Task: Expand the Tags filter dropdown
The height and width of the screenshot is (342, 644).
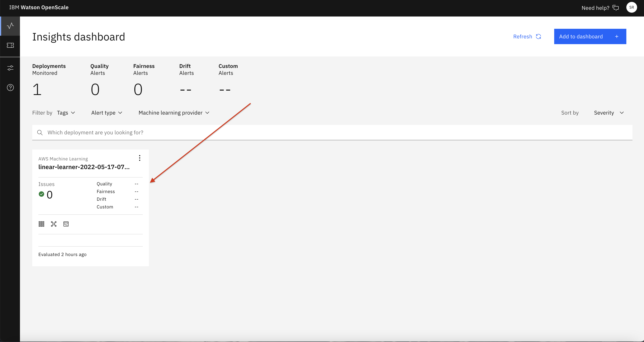Action: coord(66,113)
